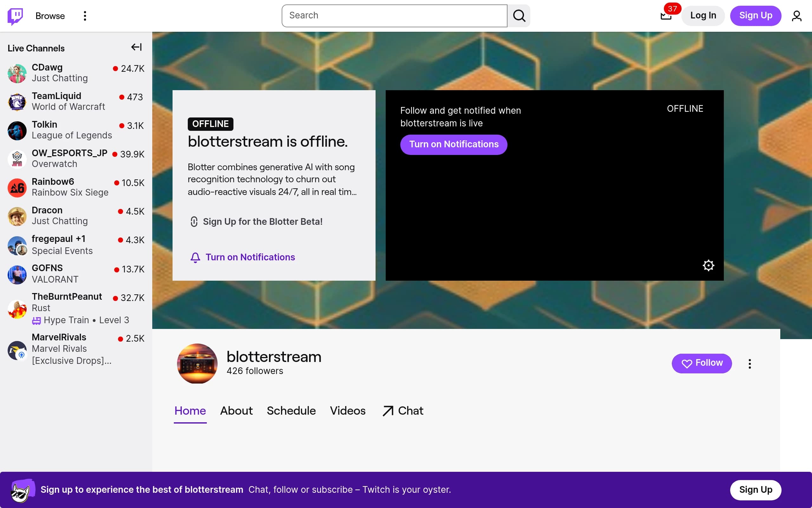Open OW_ESPORTS_JP channel avatar
This screenshot has height=508, width=812.
point(17,159)
